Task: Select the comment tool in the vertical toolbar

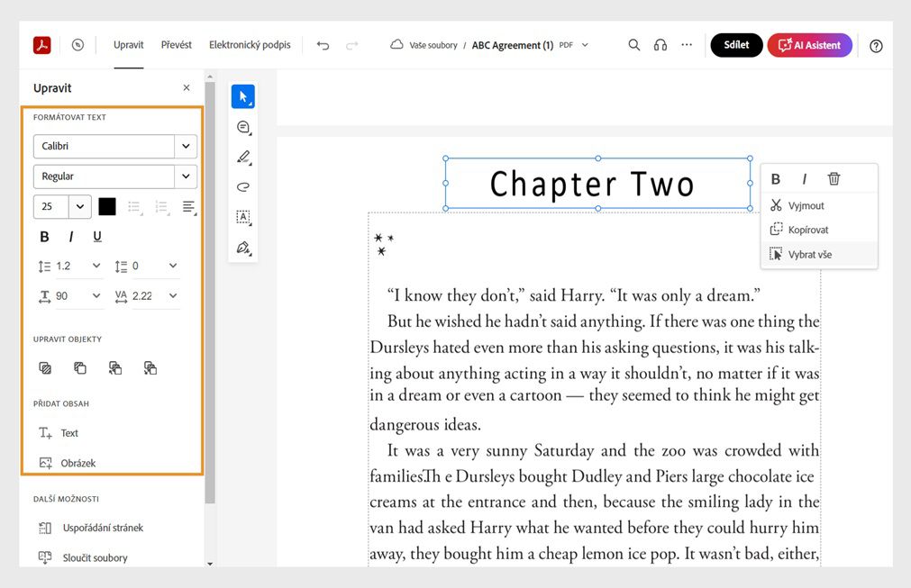Action: point(242,127)
